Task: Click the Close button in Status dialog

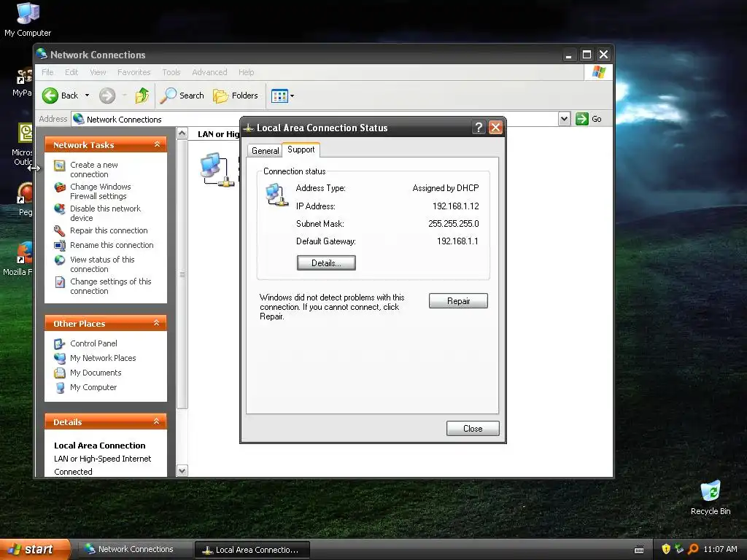Action: [x=473, y=429]
